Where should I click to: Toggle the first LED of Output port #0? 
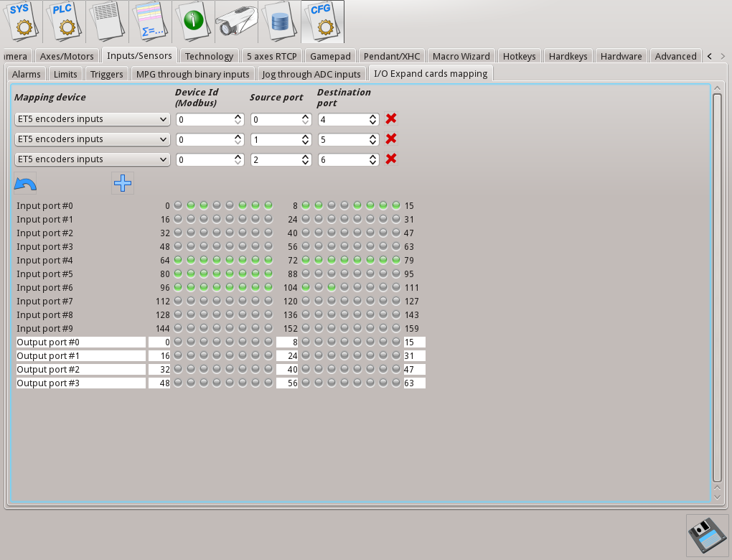(178, 342)
